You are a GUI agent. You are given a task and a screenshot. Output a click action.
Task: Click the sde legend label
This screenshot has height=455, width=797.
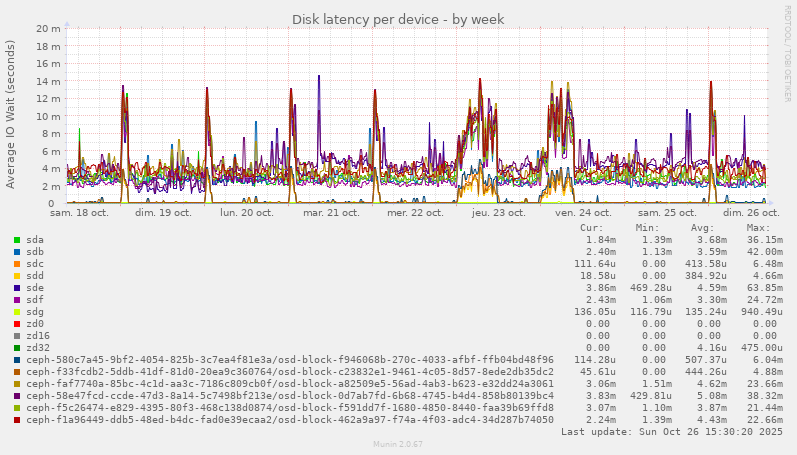click(35, 288)
